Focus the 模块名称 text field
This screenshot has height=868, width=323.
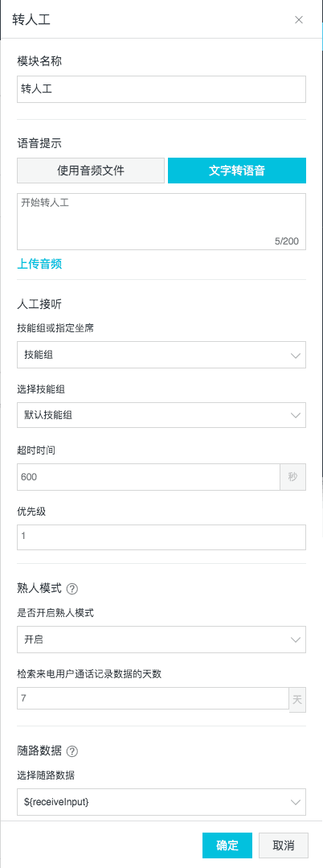pos(161,89)
